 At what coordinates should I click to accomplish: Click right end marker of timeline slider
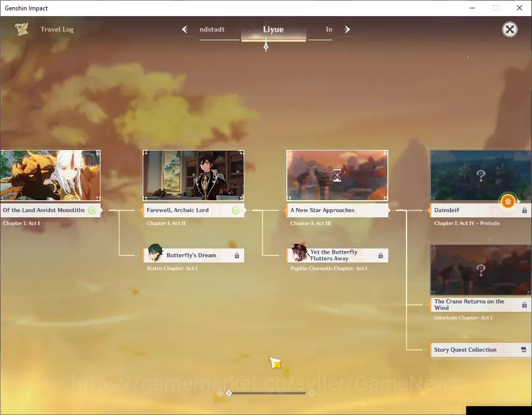(x=312, y=393)
